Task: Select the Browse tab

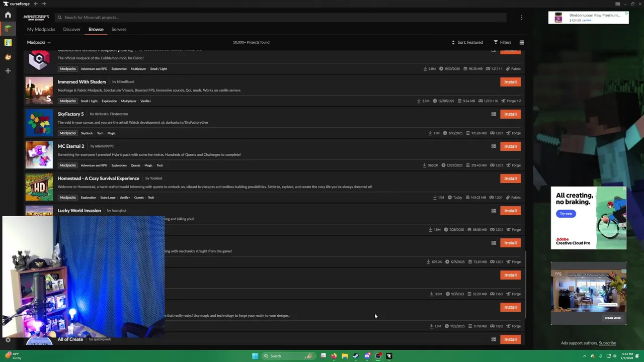Action: click(96, 29)
